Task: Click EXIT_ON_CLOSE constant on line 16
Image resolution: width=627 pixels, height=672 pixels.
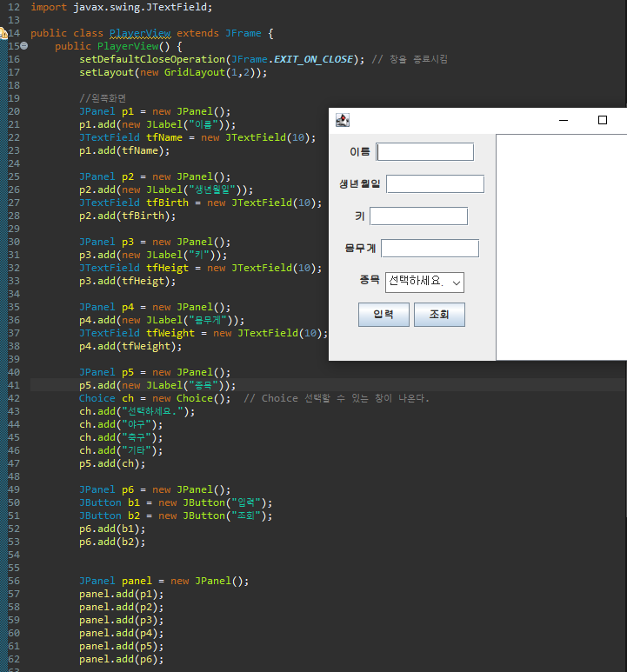Action: pyautogui.click(x=314, y=59)
